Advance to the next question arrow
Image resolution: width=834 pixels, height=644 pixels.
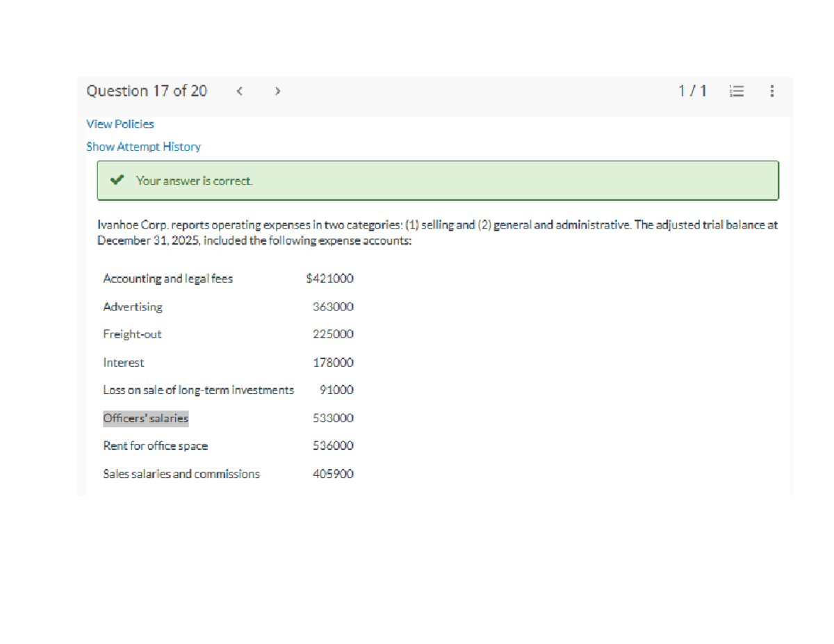point(277,91)
